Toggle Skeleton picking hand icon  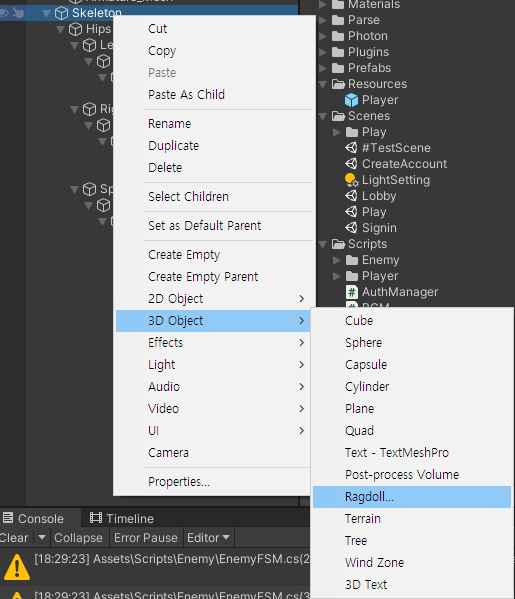pos(18,13)
